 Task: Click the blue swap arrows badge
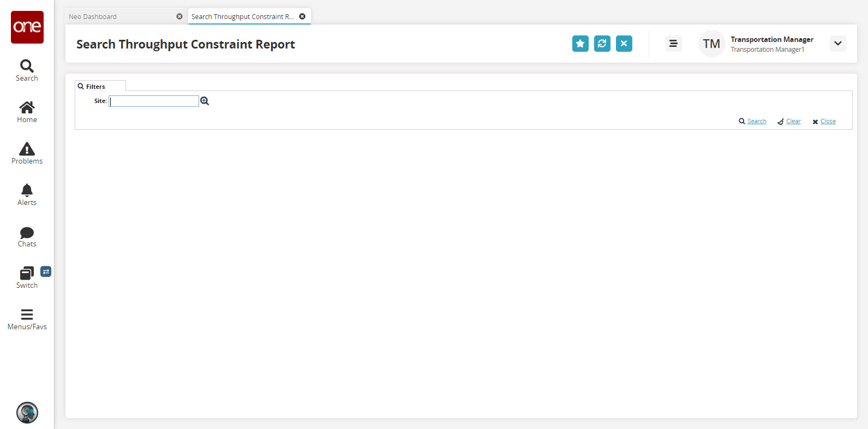[46, 271]
